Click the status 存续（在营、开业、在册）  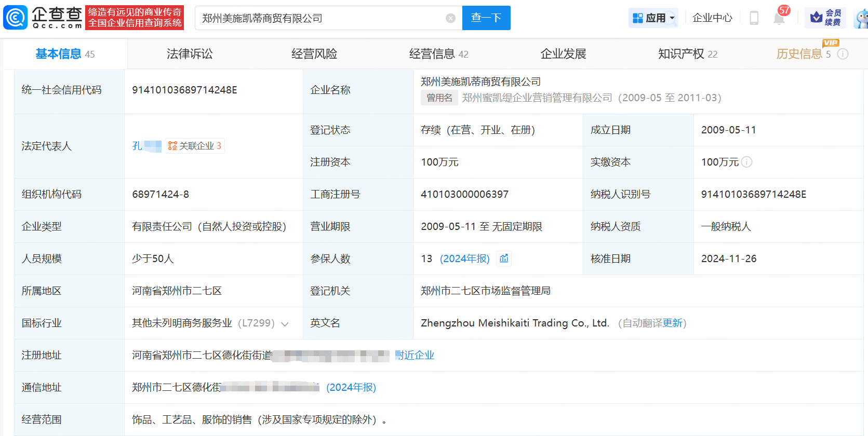click(x=478, y=130)
